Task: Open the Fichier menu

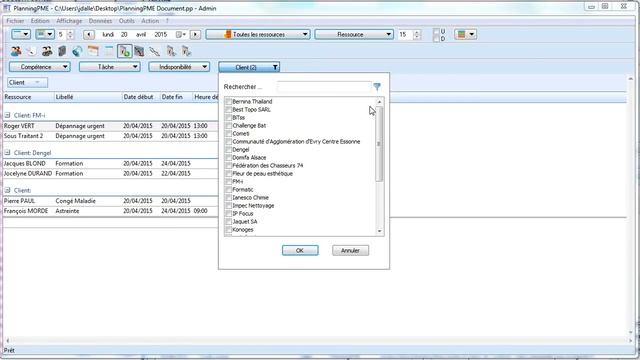Action: pos(15,21)
